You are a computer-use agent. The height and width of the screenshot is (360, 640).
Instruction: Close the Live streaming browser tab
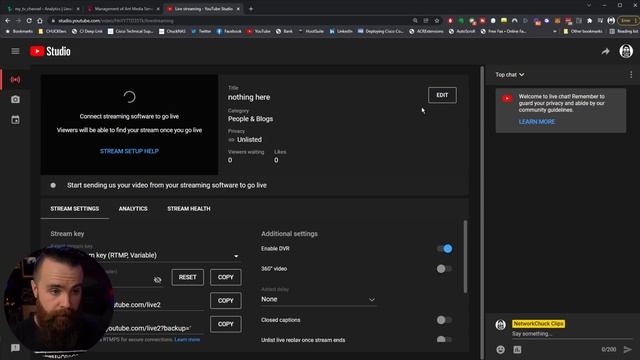point(238,9)
